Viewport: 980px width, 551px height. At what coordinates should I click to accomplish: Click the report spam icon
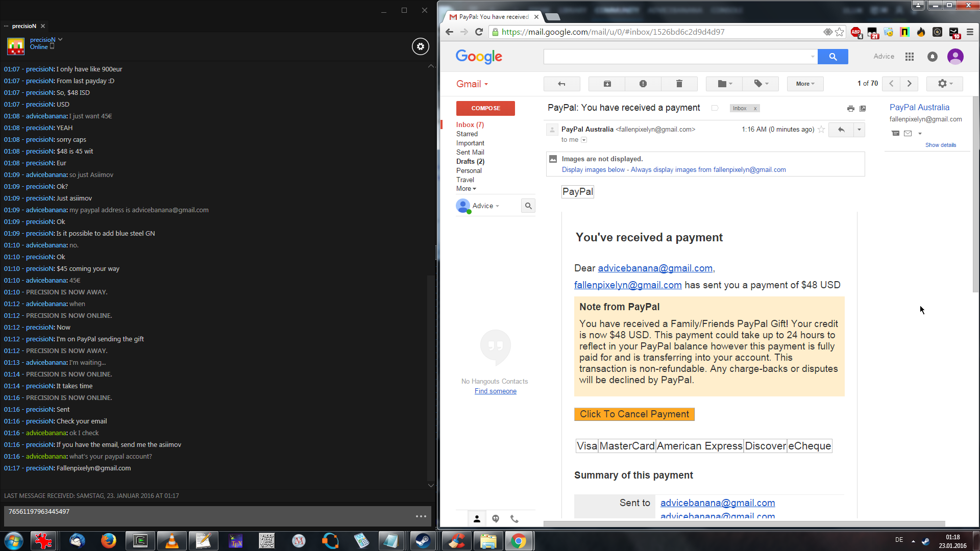643,84
